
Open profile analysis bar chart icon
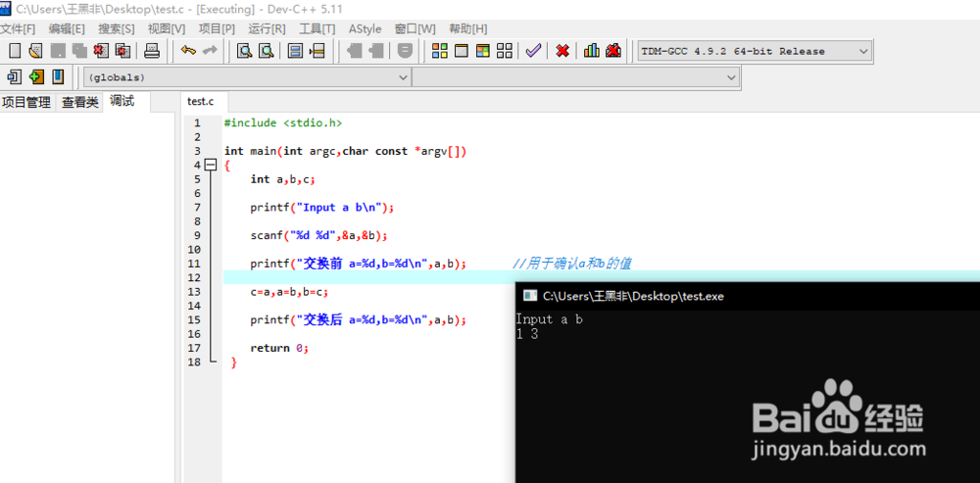(x=591, y=51)
